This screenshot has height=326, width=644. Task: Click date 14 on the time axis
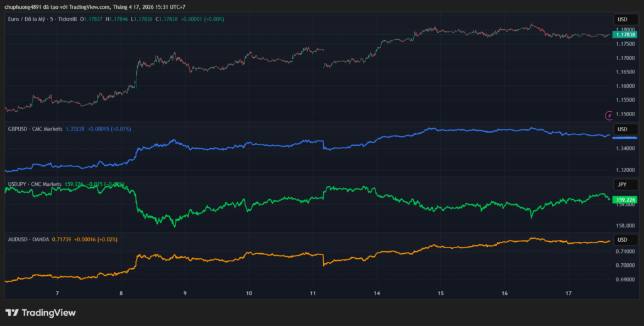[x=377, y=293]
